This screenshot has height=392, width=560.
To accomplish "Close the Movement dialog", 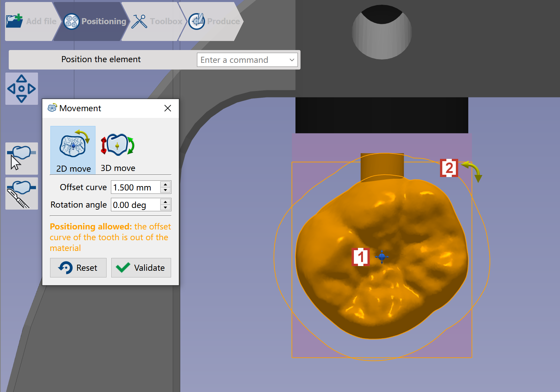I will click(168, 108).
